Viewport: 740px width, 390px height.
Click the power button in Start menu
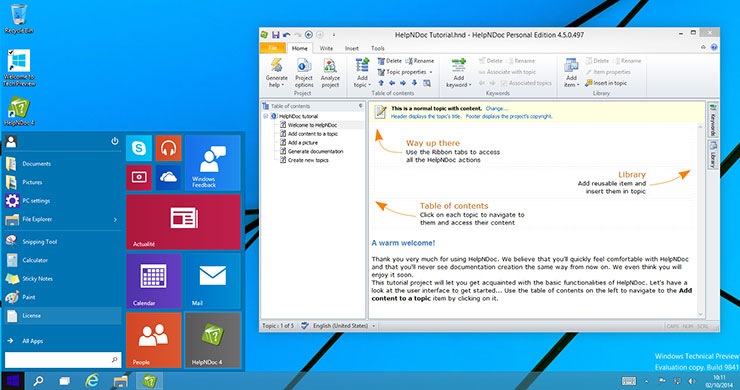point(115,141)
